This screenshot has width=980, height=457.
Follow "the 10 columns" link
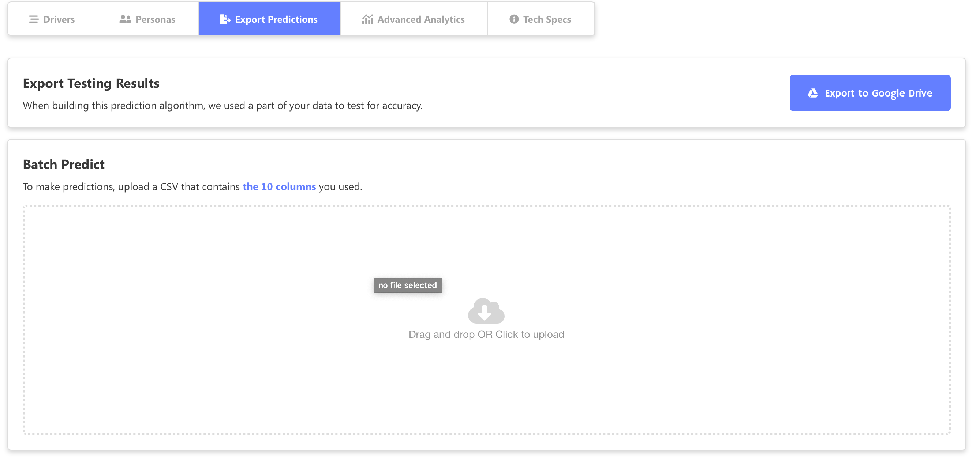(x=279, y=187)
